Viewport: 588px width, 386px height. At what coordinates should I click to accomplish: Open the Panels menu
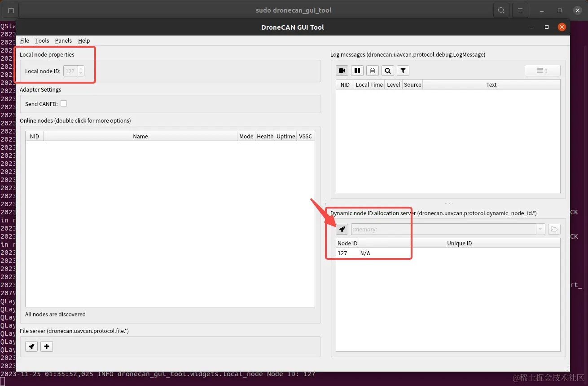pos(63,40)
